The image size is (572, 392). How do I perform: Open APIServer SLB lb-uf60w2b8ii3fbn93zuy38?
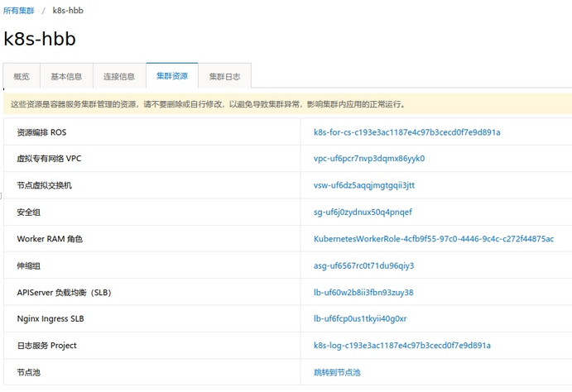pyautogui.click(x=363, y=292)
